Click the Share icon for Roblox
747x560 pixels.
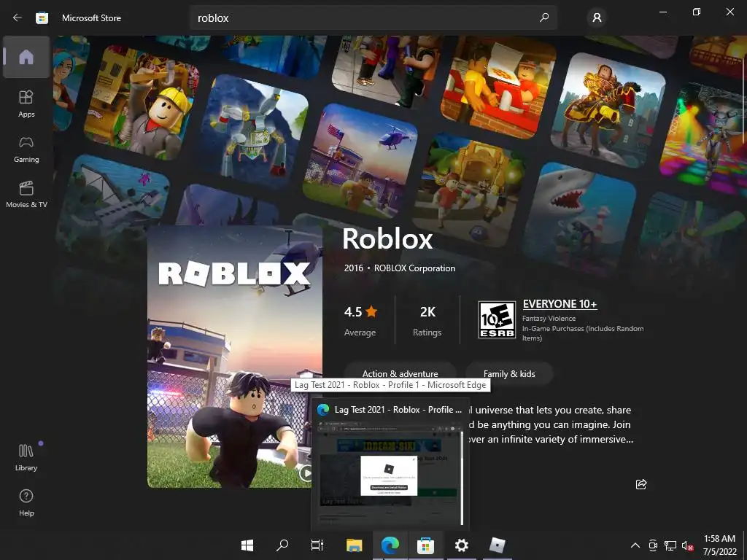tap(641, 484)
